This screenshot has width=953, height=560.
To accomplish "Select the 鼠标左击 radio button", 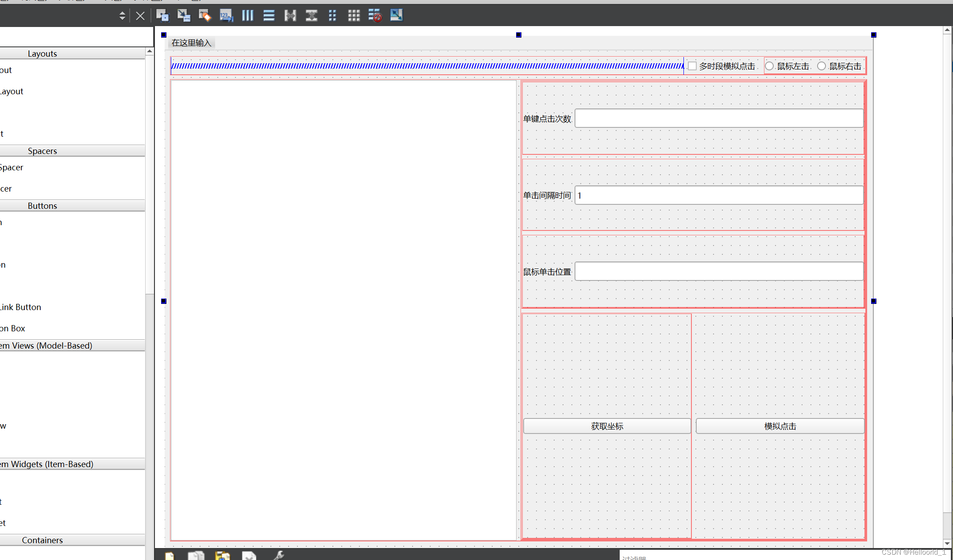I will point(770,66).
